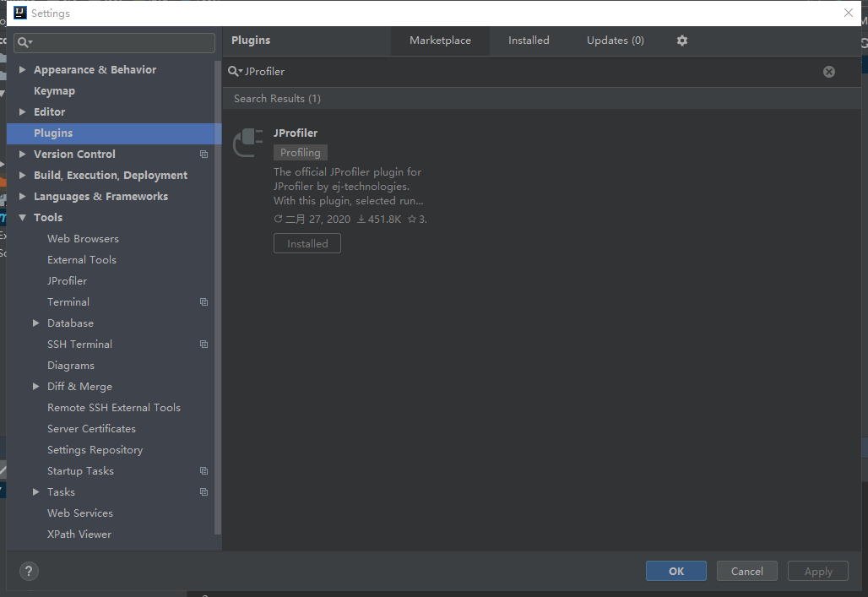This screenshot has height=597, width=868.
Task: Click the Version Control project-level icon
Action: pos(203,154)
